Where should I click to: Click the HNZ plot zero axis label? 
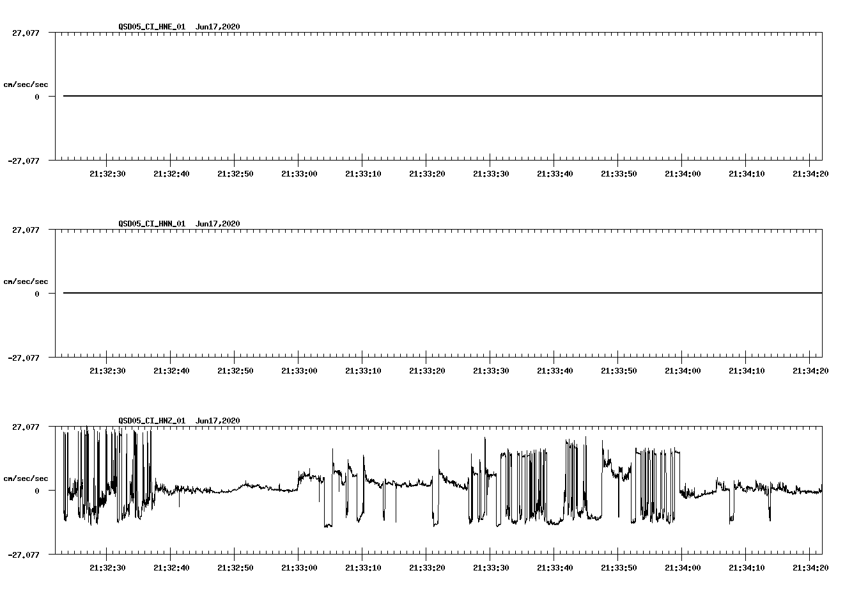37,491
